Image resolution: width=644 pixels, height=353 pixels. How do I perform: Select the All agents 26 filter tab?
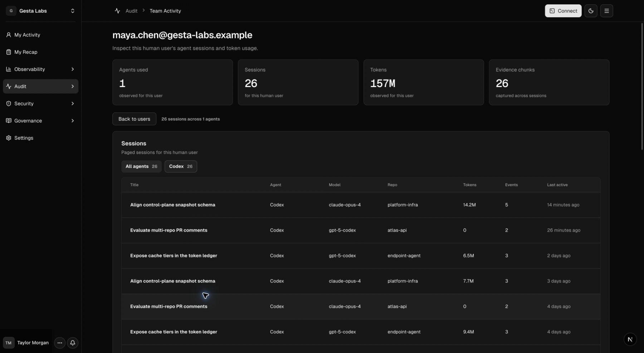141,166
